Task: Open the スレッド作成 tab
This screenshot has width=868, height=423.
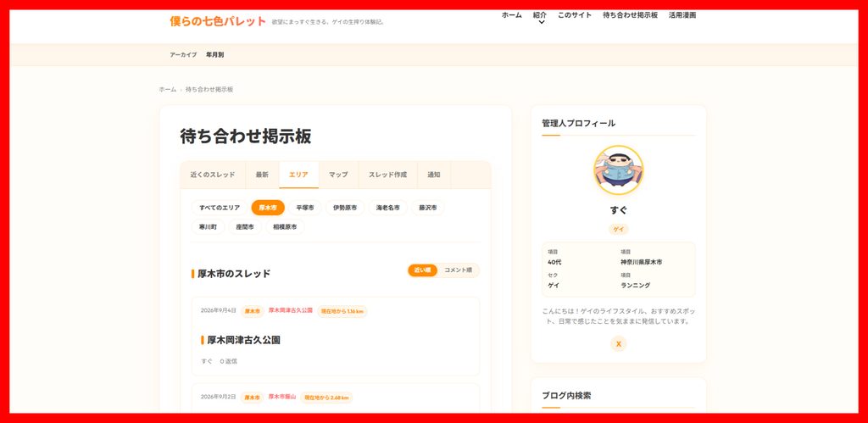Action: (387, 175)
